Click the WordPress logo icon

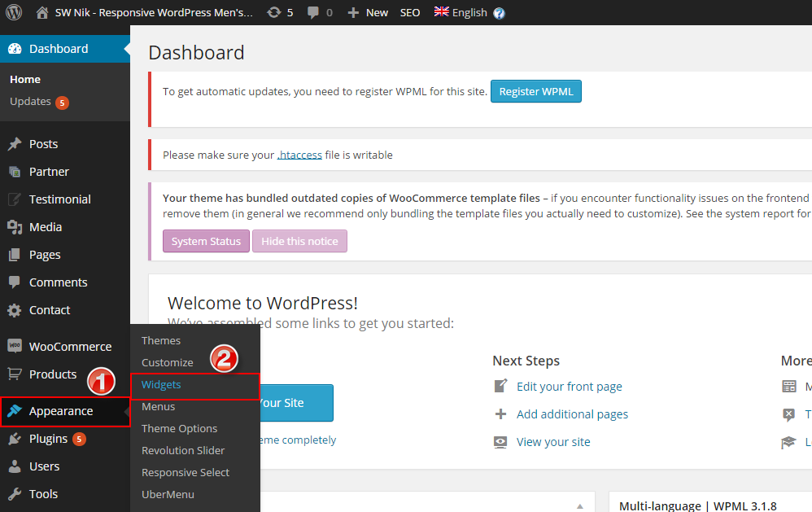[14, 12]
